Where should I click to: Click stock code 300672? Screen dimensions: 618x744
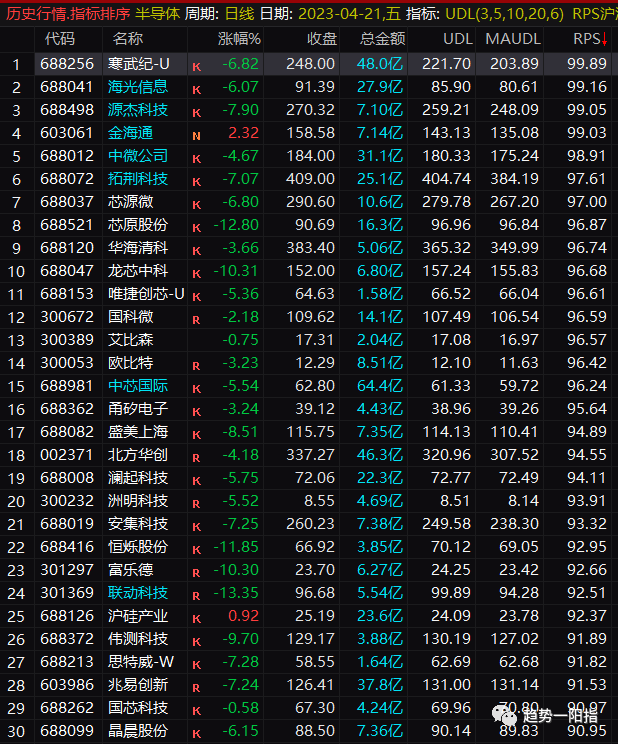pyautogui.click(x=67, y=317)
